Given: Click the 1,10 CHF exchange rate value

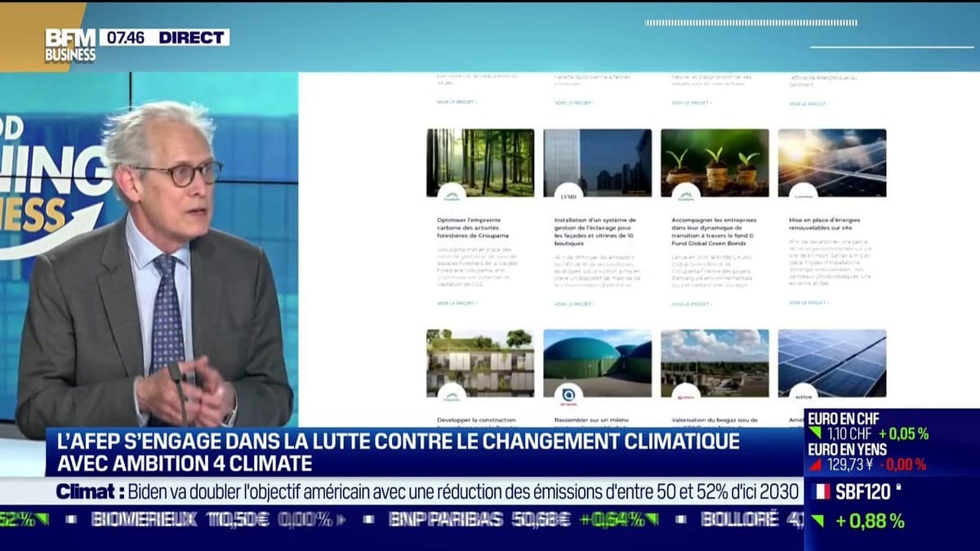Looking at the screenshot, I should click(850, 434).
